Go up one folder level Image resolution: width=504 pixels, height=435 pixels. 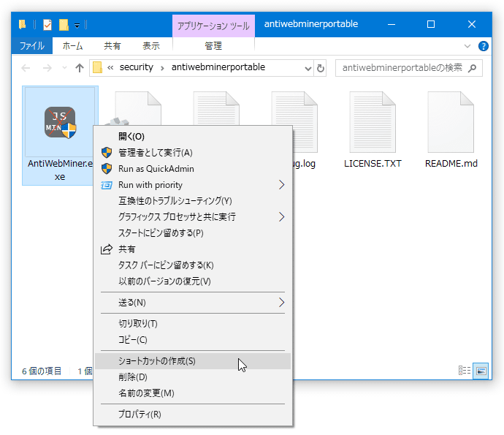(80, 68)
